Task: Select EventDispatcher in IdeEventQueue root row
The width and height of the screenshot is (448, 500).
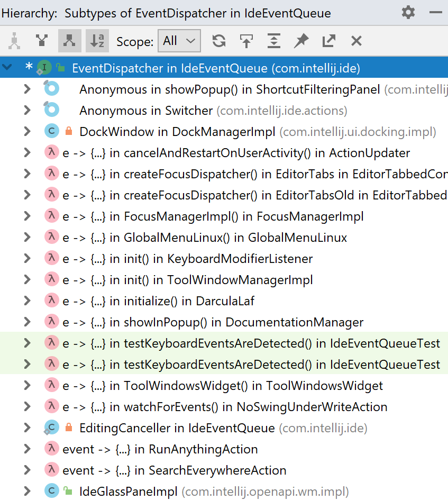Action: [x=224, y=68]
